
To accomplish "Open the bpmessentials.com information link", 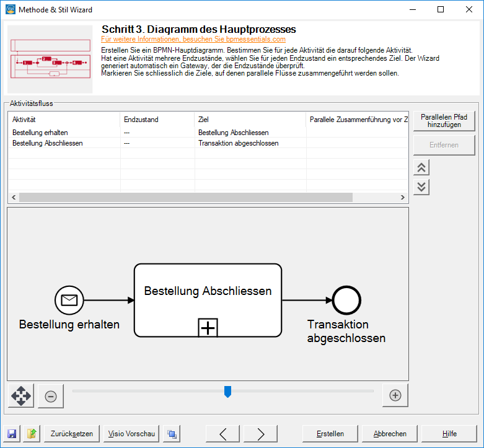I will 193,39.
